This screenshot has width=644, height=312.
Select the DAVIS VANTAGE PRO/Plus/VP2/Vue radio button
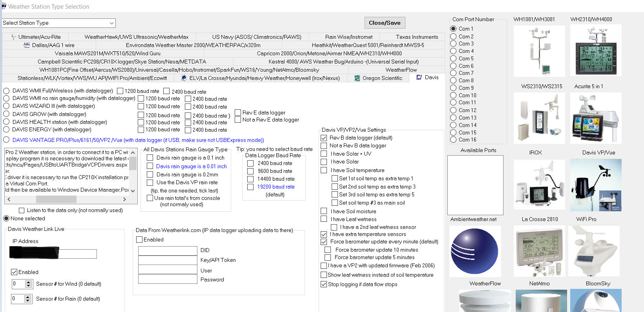point(6,140)
